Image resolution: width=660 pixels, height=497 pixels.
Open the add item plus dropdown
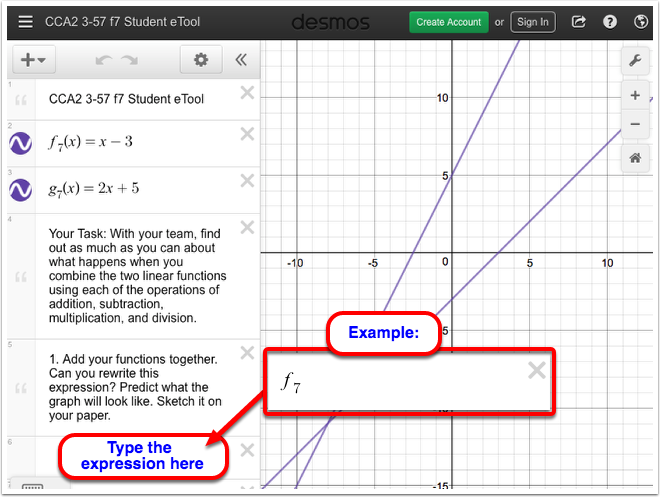(34, 60)
